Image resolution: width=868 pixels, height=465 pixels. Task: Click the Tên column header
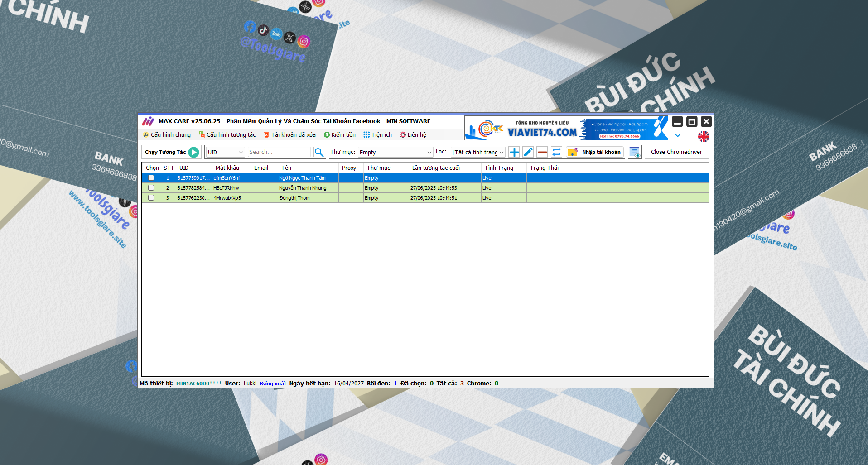(309, 168)
